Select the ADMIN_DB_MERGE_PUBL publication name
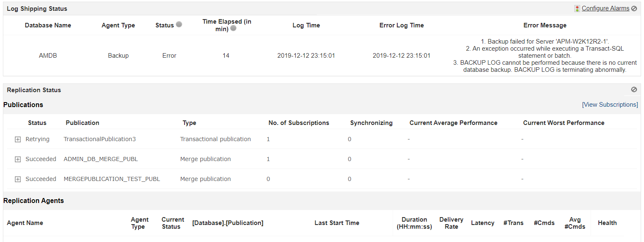644x242 pixels. click(101, 159)
